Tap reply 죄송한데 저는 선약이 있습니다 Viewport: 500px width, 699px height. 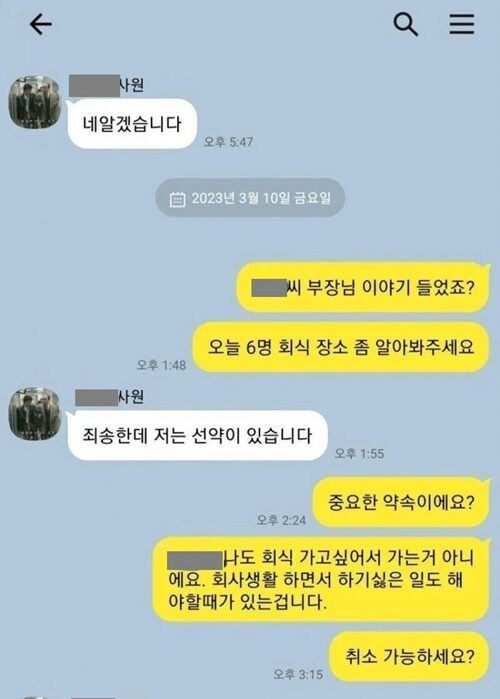[197, 435]
